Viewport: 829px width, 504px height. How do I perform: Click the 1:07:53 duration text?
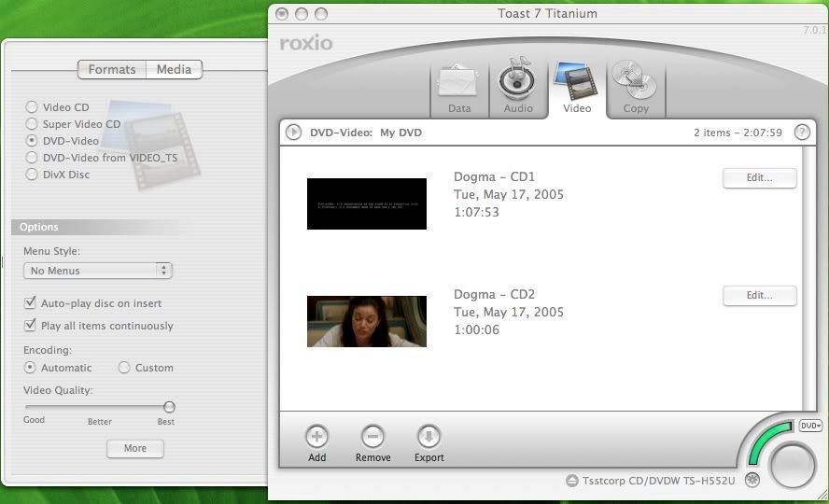pyautogui.click(x=476, y=213)
